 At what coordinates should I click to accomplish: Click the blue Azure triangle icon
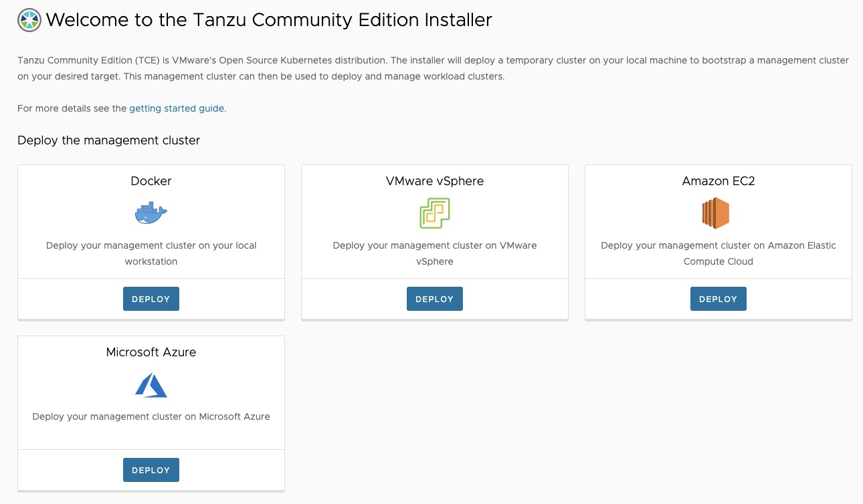(151, 384)
